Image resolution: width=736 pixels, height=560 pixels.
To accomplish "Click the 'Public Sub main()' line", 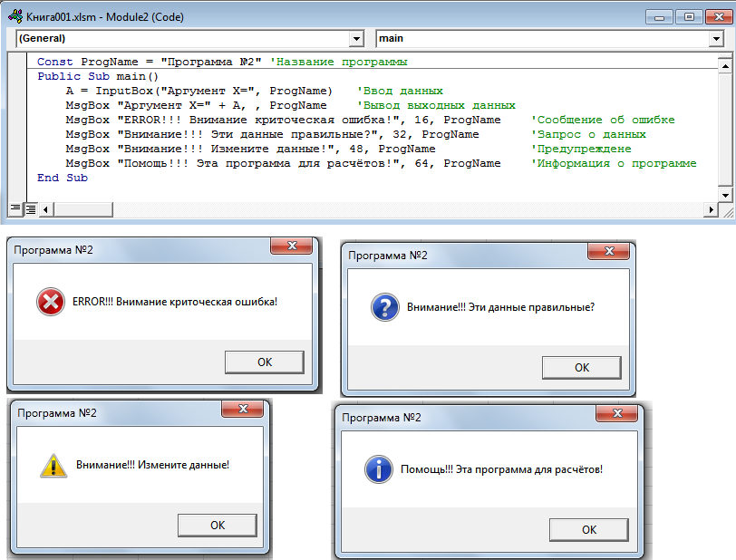I will pyautogui.click(x=98, y=76).
